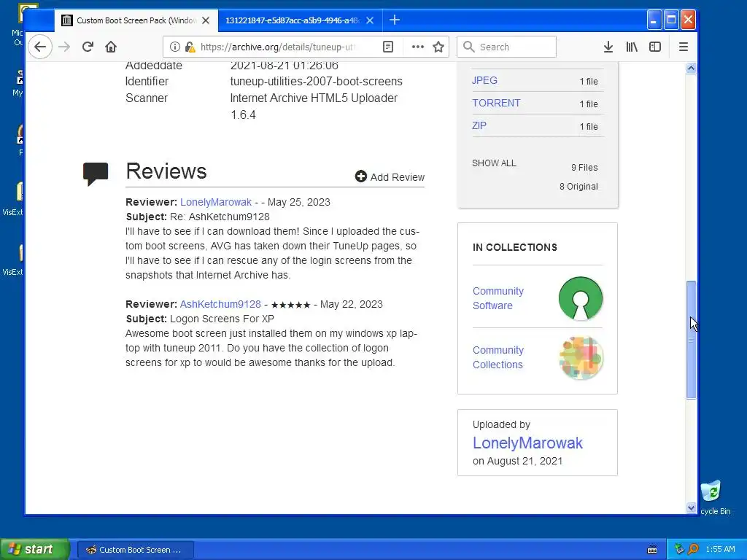747x560 pixels.
Task: Open the downloads panel
Action: click(608, 47)
